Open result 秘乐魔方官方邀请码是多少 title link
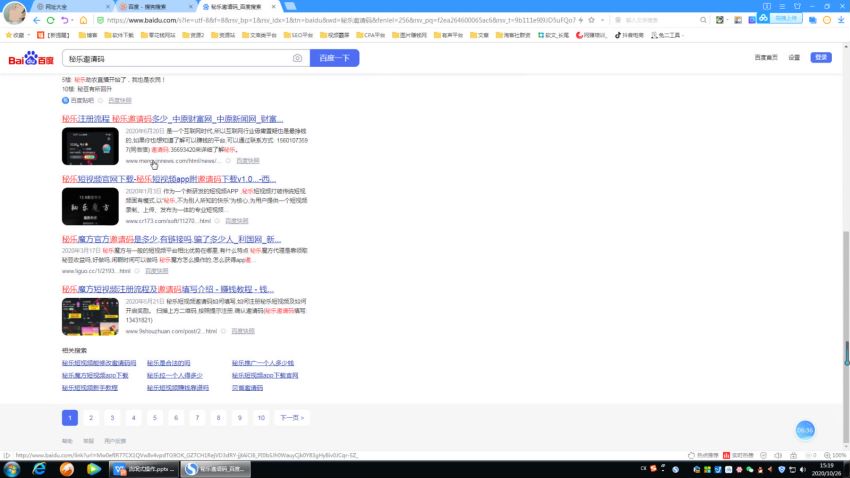The height and width of the screenshot is (478, 850). click(171, 239)
